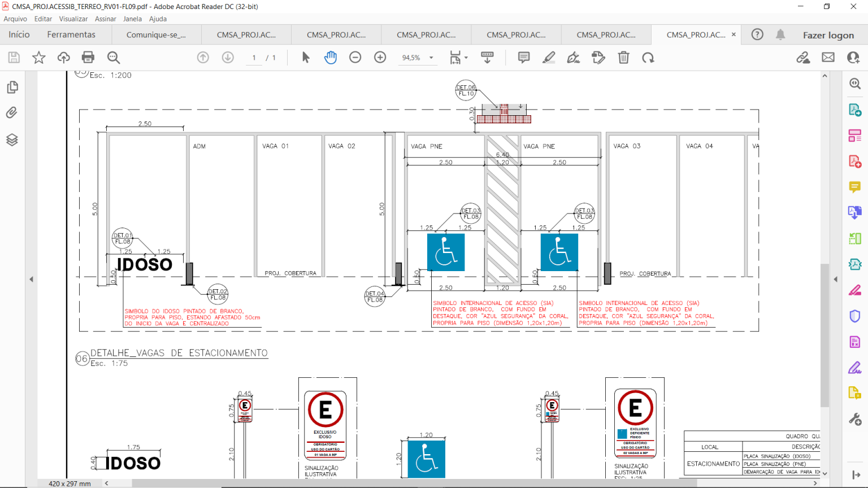The height and width of the screenshot is (488, 868).
Task: Open the attachments panel
Action: 12,113
